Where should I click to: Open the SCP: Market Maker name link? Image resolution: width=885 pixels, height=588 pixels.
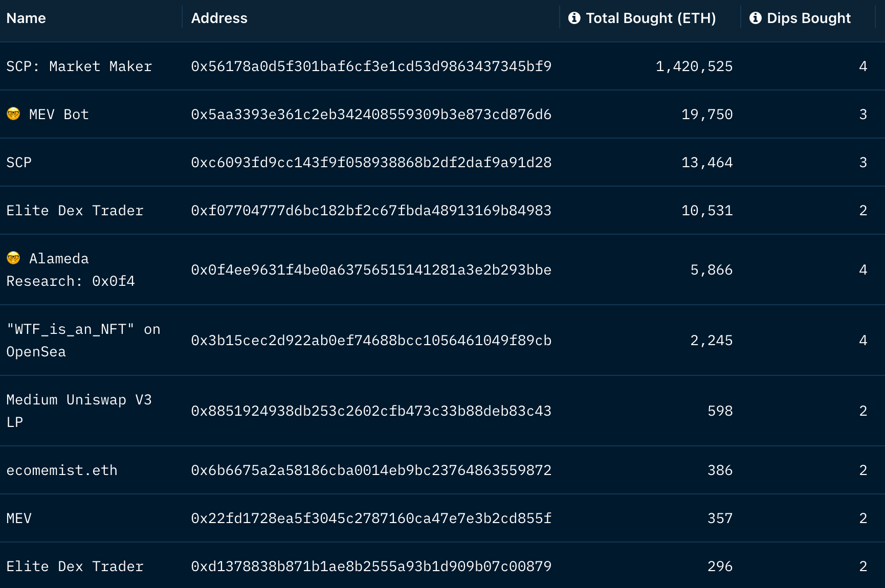(79, 66)
